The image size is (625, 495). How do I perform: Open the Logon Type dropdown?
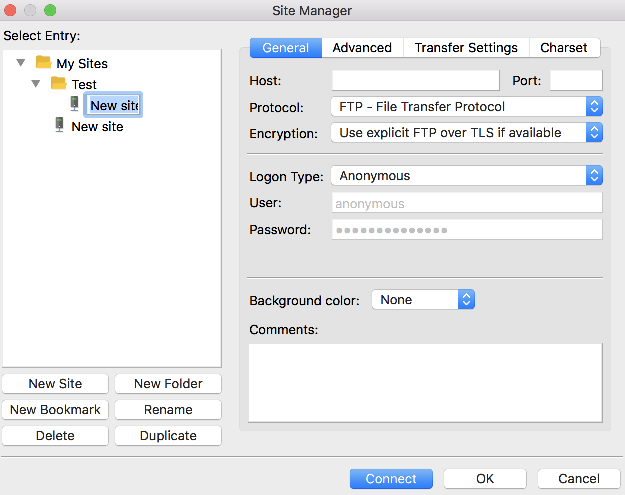point(465,176)
